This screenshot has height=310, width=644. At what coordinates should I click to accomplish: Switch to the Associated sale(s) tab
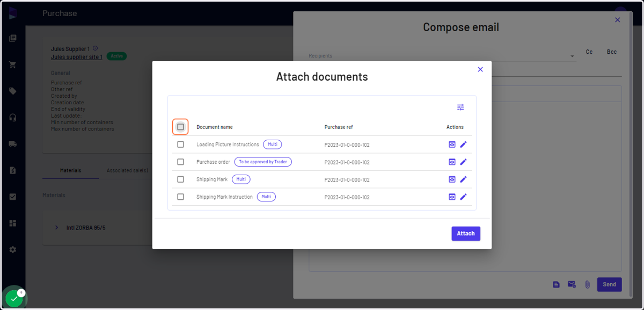127,170
